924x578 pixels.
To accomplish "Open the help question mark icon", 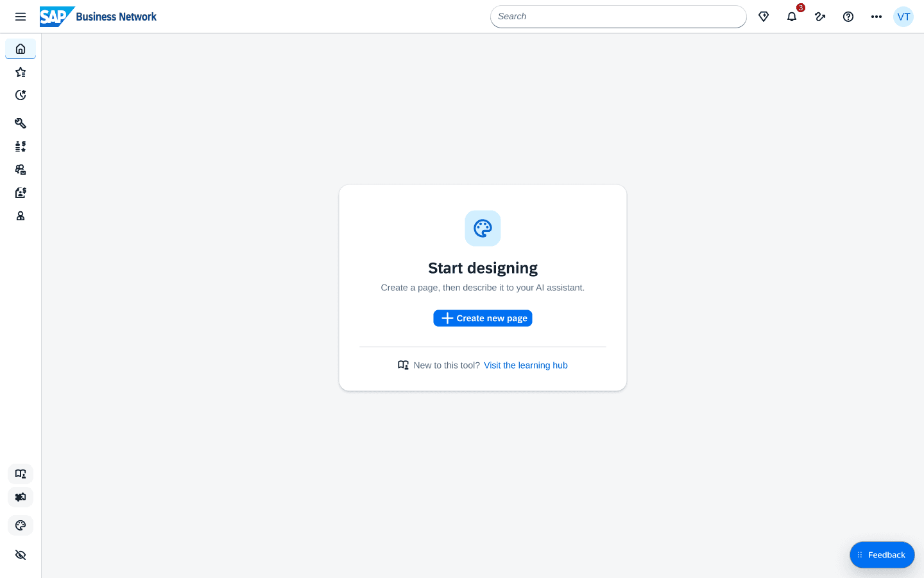I will [x=848, y=17].
